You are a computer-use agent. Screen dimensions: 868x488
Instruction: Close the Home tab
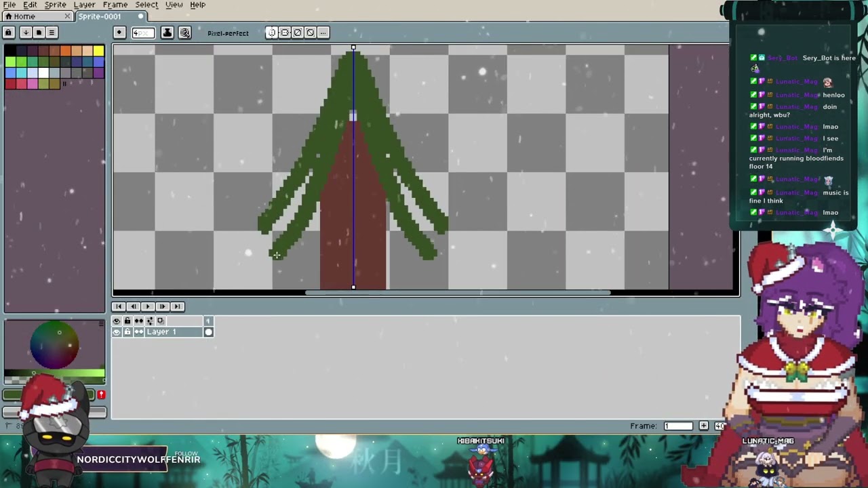(x=67, y=16)
